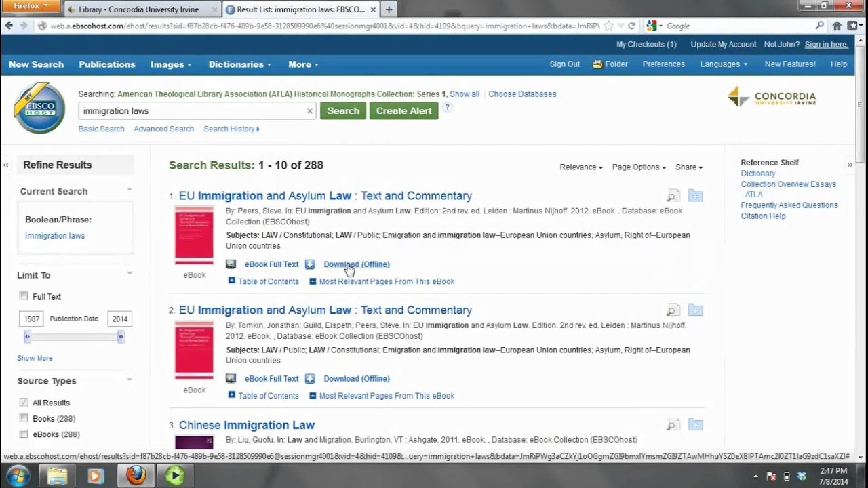868x488 pixels.
Task: Click the 2014 end year field
Action: coord(120,319)
